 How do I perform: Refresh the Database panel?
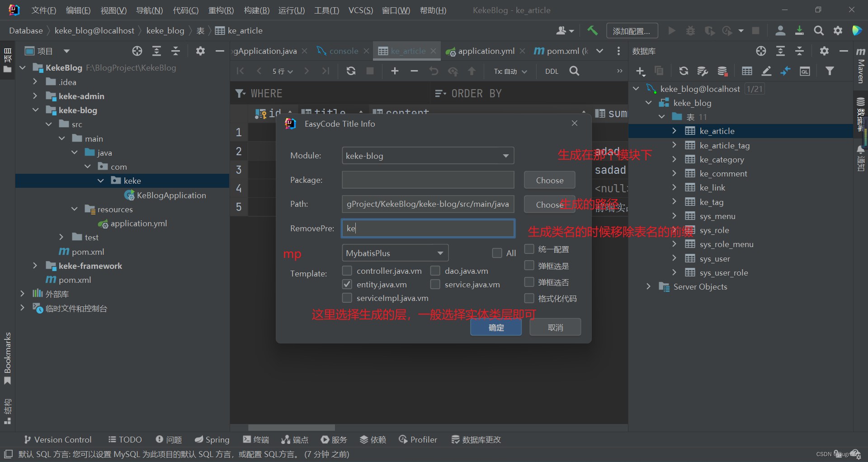[x=684, y=71]
